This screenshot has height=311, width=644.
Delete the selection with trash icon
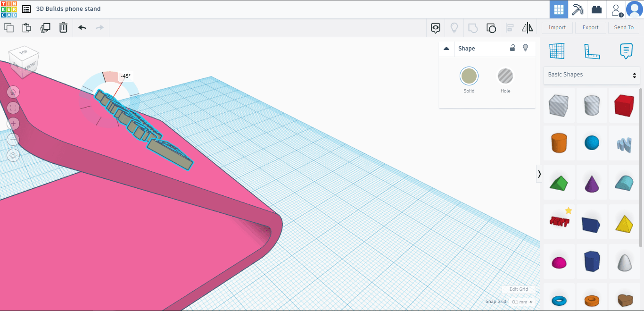click(x=63, y=28)
